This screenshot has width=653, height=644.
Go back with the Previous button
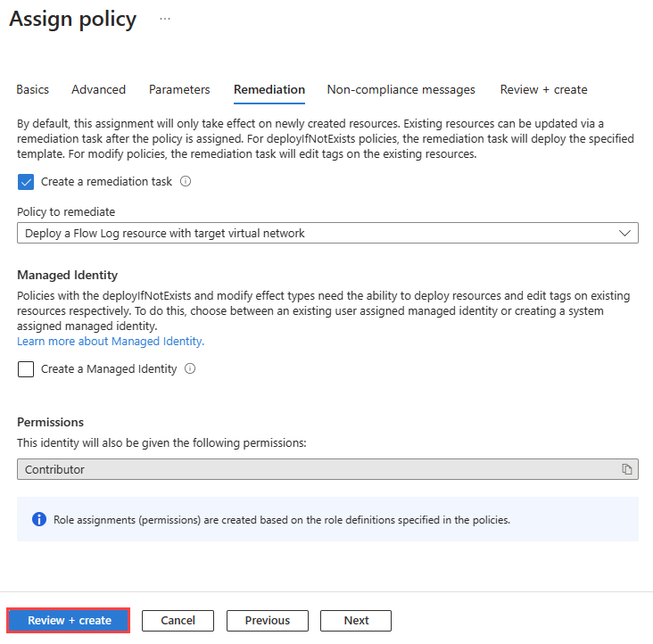(268, 621)
